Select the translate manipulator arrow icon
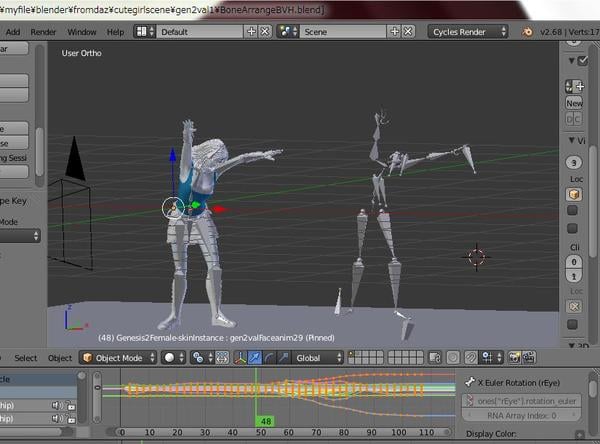This screenshot has width=600, height=444. pyautogui.click(x=255, y=357)
